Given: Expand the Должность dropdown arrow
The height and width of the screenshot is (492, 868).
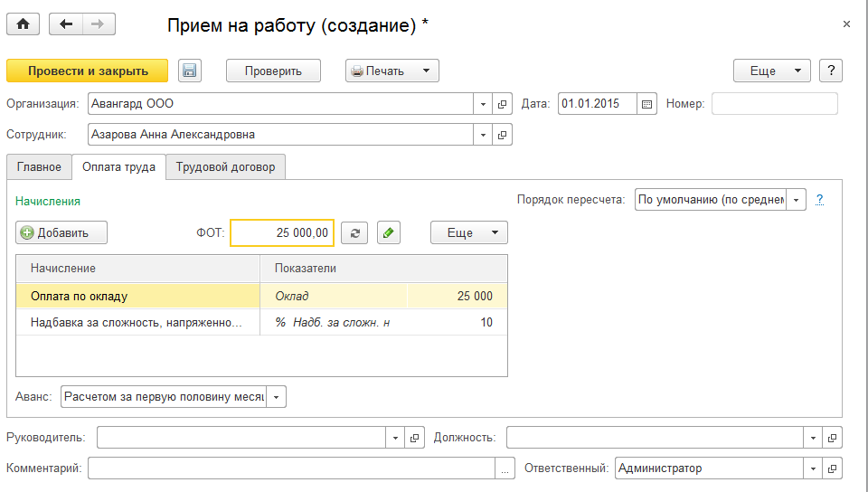Looking at the screenshot, I should click(x=813, y=438).
